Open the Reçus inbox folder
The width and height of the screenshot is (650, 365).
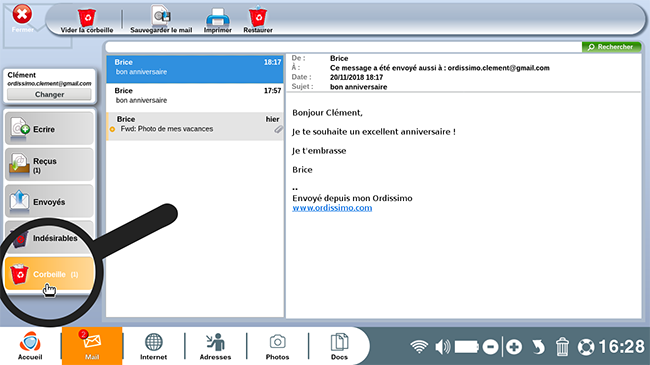49,165
